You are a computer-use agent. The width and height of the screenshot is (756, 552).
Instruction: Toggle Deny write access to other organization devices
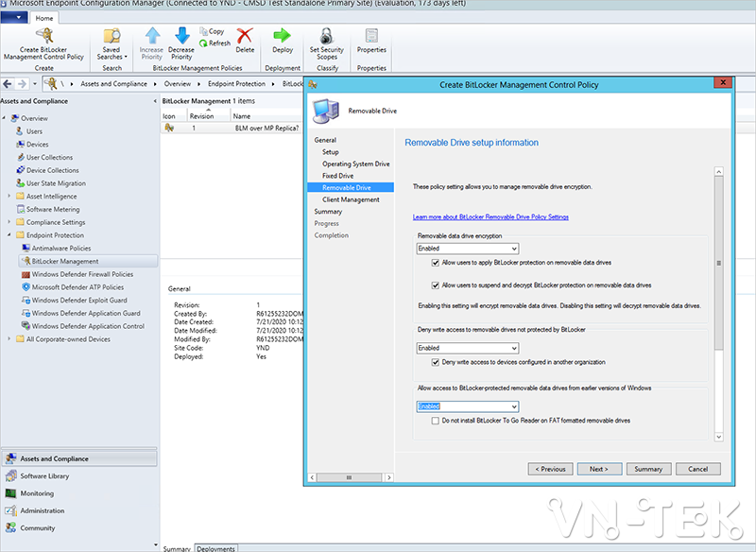pos(436,362)
